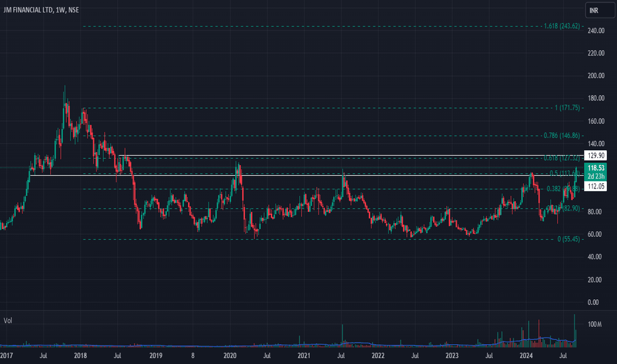Click the 220.00 price axis label
Screen dimensions: 617x364
596,53
